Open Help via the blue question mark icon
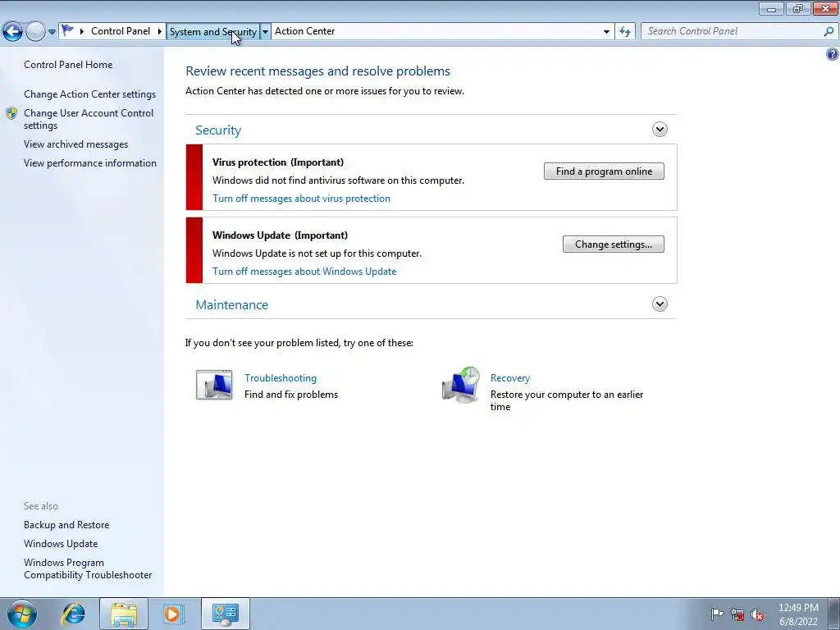Screen dimensions: 840x630 pos(833,54)
